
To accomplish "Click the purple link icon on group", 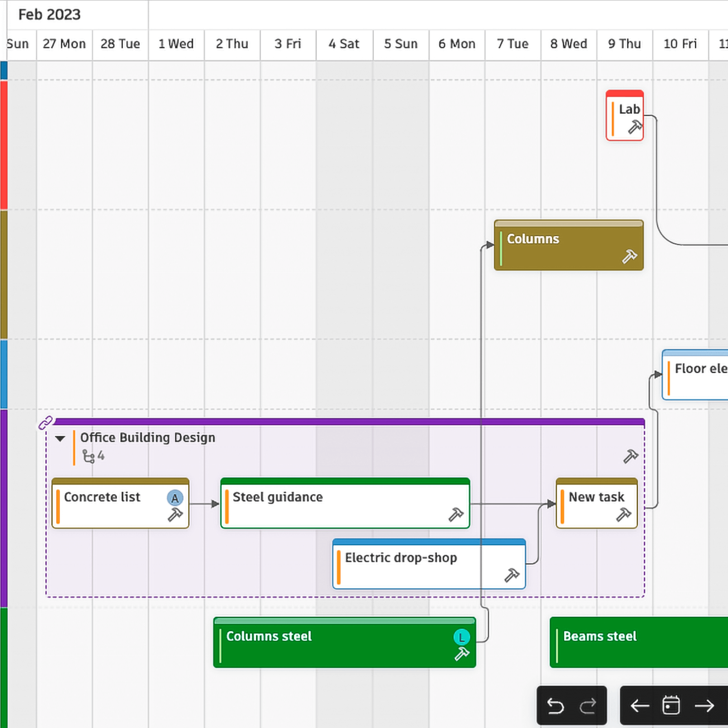I will point(45,423).
